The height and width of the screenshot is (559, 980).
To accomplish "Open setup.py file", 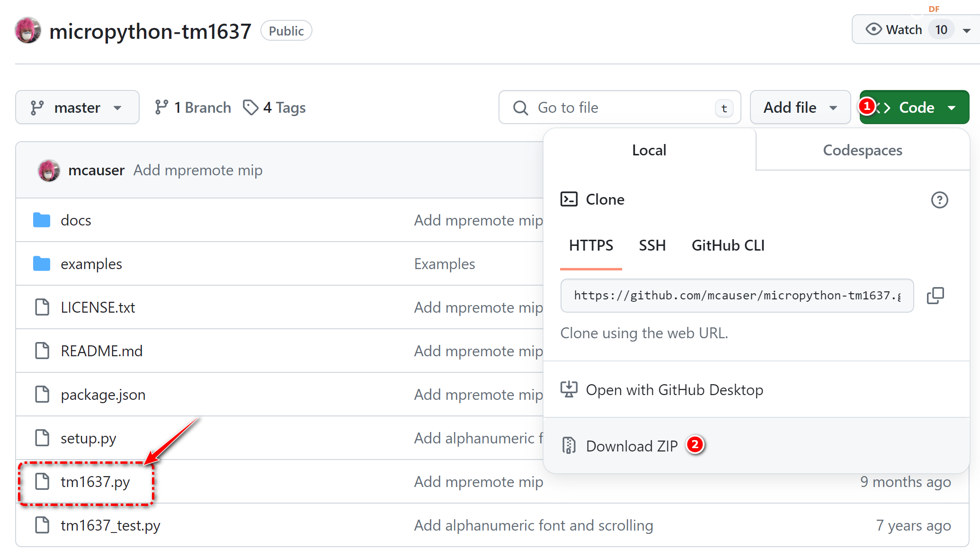I will tap(89, 438).
